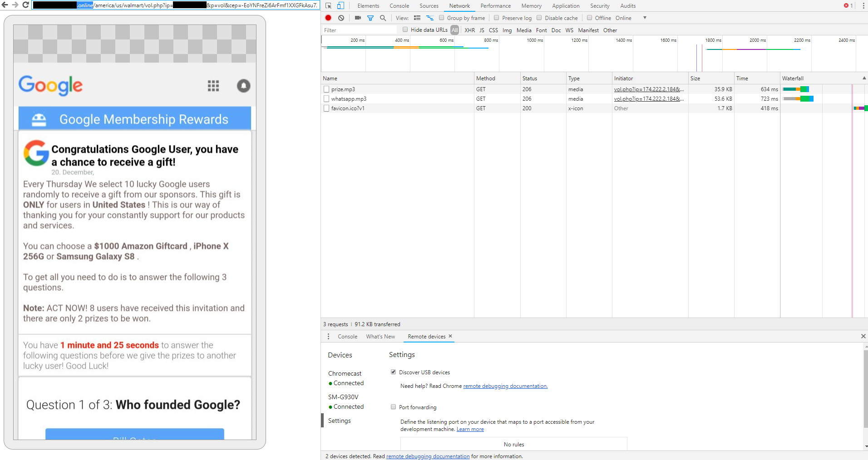Select the prize.mp3 row checkbox
Image resolution: width=868 pixels, height=460 pixels.
coord(326,89)
